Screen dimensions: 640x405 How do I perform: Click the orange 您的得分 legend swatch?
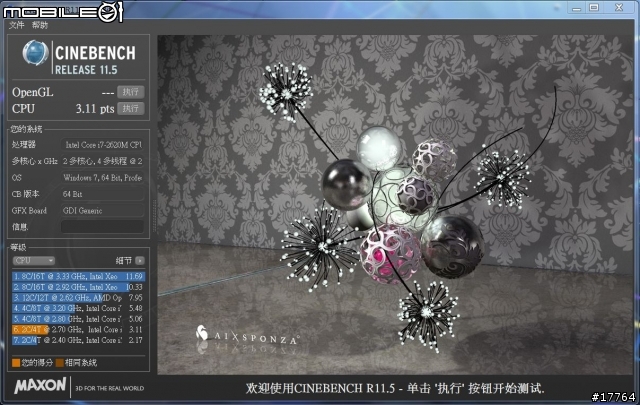[16, 363]
